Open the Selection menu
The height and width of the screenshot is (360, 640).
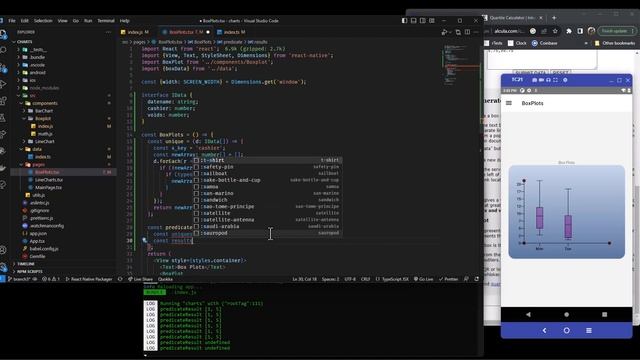pos(43,20)
